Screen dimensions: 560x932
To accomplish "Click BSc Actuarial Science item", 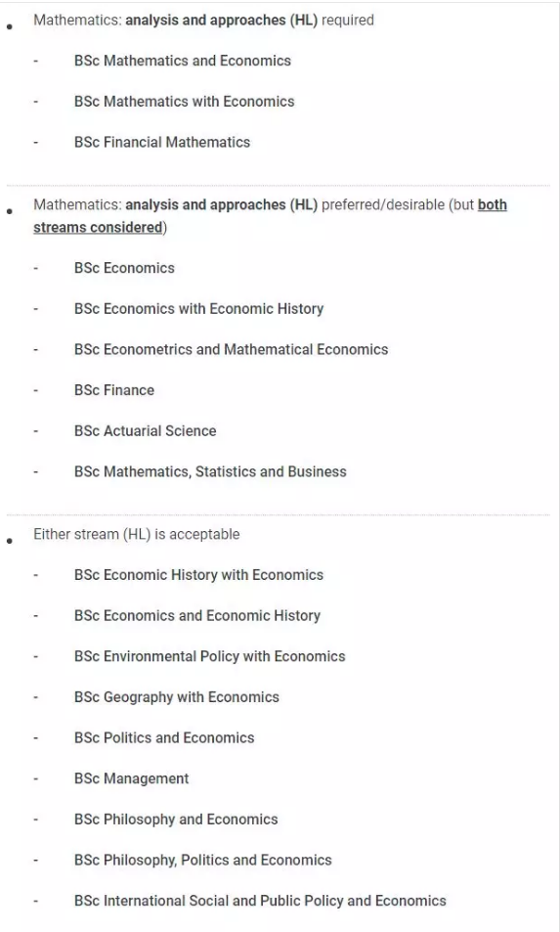I will 145,431.
